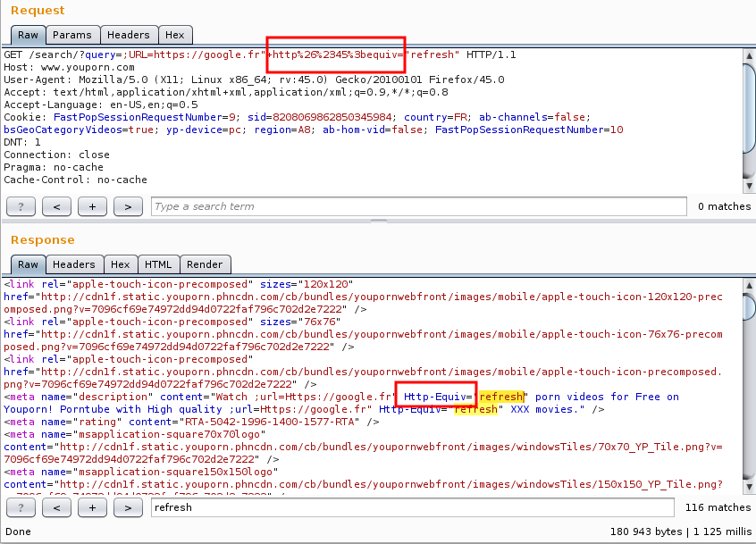
Task: Click the 'FastPopSessionRequestNumber=10' cookie text
Action: (x=529, y=130)
